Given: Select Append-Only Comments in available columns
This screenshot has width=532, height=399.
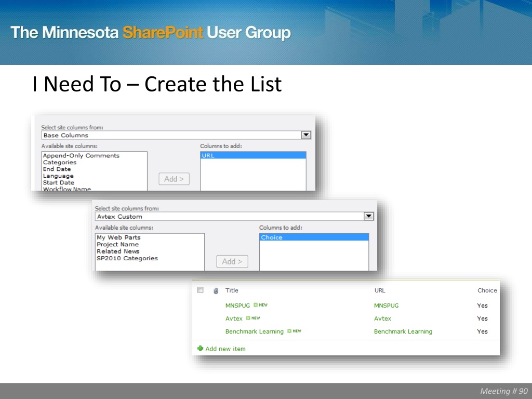Looking at the screenshot, I should click(x=81, y=155).
